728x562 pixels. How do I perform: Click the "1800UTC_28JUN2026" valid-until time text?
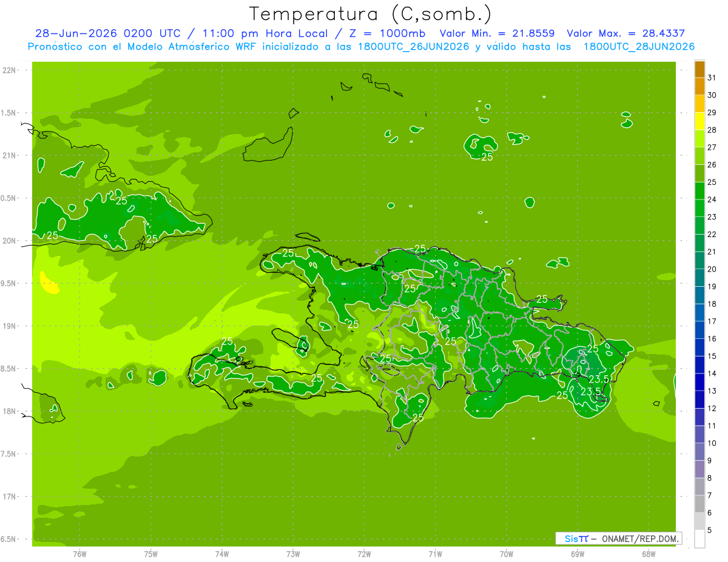click(639, 46)
